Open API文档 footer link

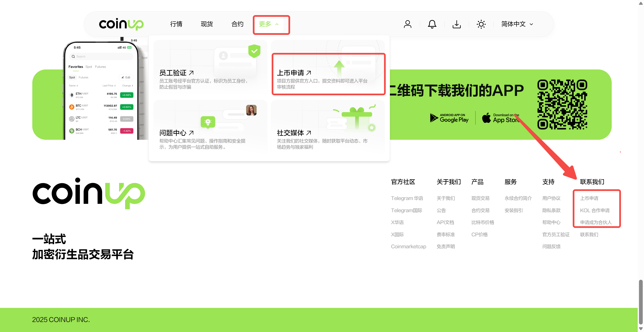[x=445, y=222]
